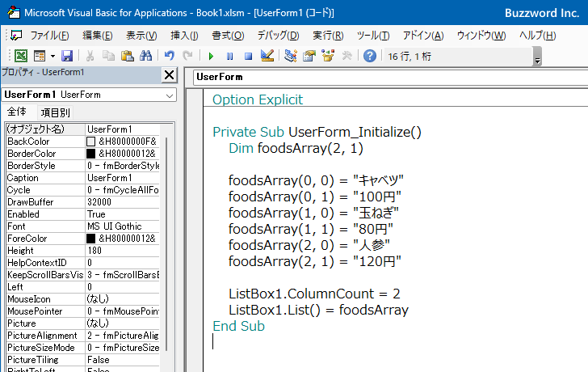
Task: Click the BorderColor black swatch
Action: coord(90,154)
